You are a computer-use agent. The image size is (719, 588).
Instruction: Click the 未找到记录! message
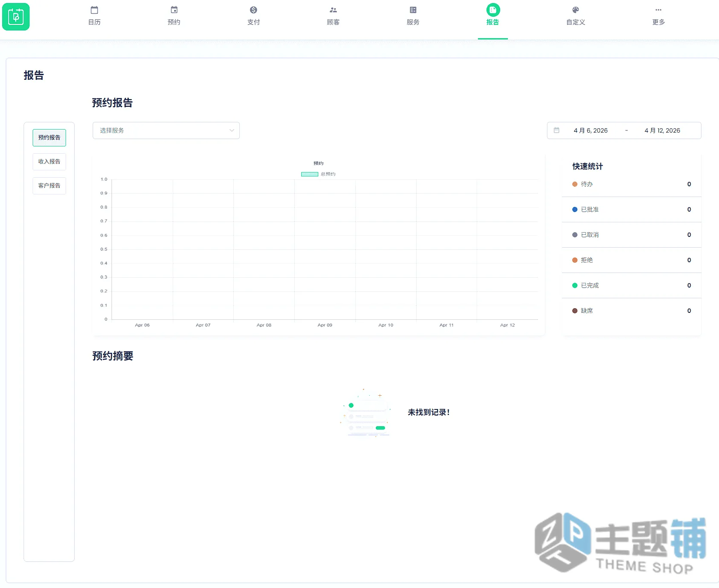coord(429,412)
